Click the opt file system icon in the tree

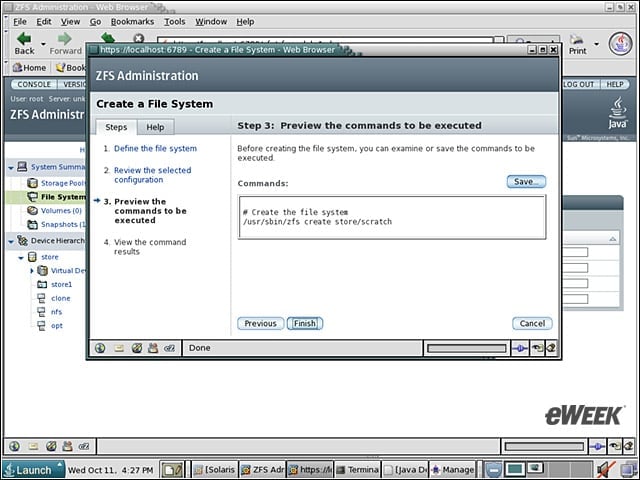click(x=41, y=326)
